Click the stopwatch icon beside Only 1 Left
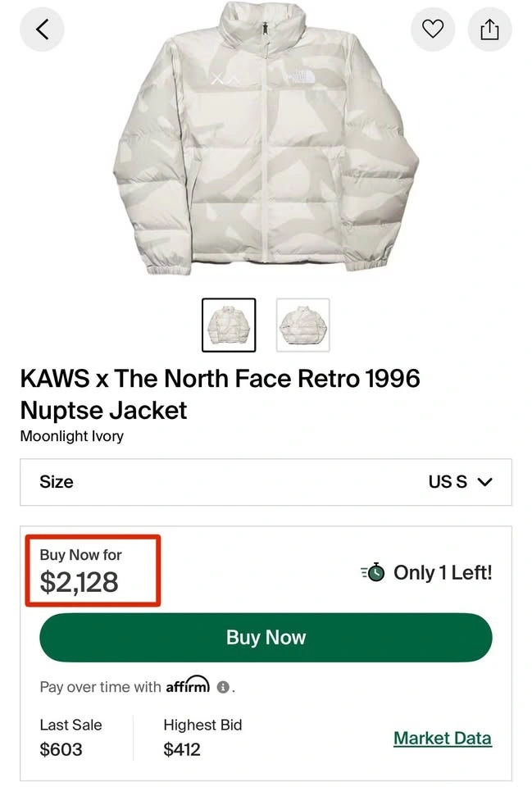The image size is (532, 787). tap(374, 572)
